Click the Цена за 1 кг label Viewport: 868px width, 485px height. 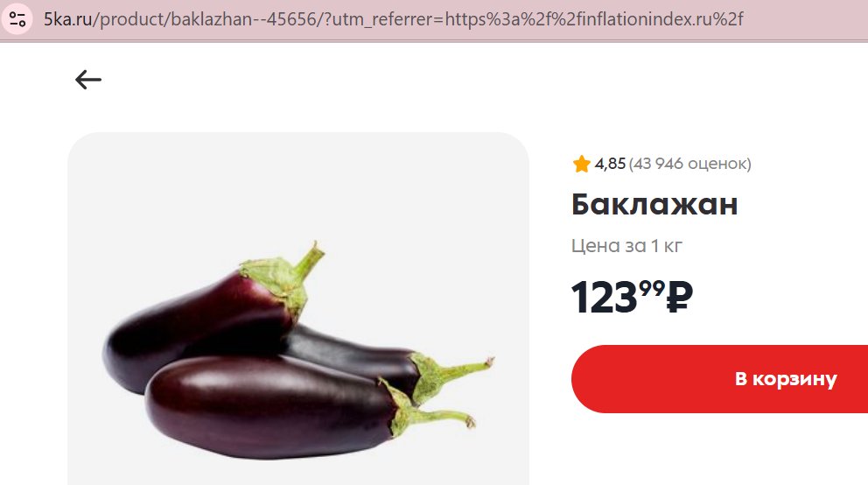(626, 245)
